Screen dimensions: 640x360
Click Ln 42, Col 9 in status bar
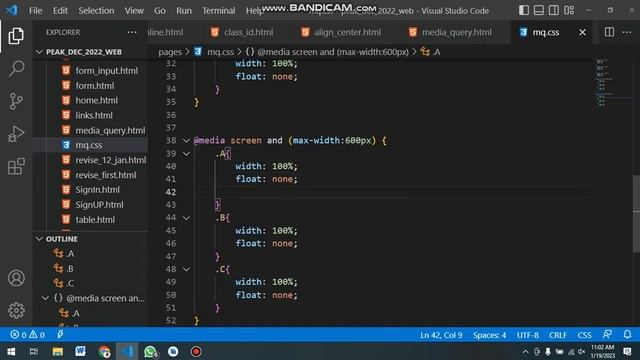pos(441,335)
